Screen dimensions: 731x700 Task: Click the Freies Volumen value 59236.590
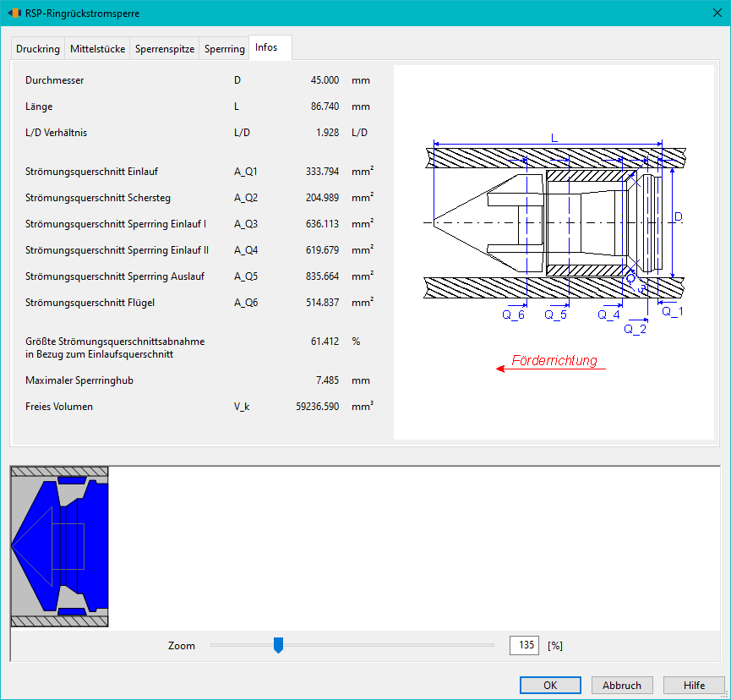[x=317, y=407]
